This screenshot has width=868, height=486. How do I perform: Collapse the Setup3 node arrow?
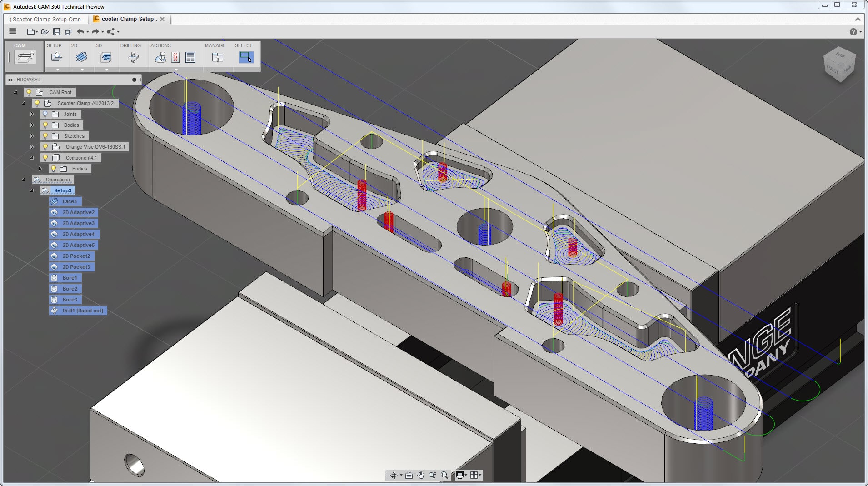[32, 190]
